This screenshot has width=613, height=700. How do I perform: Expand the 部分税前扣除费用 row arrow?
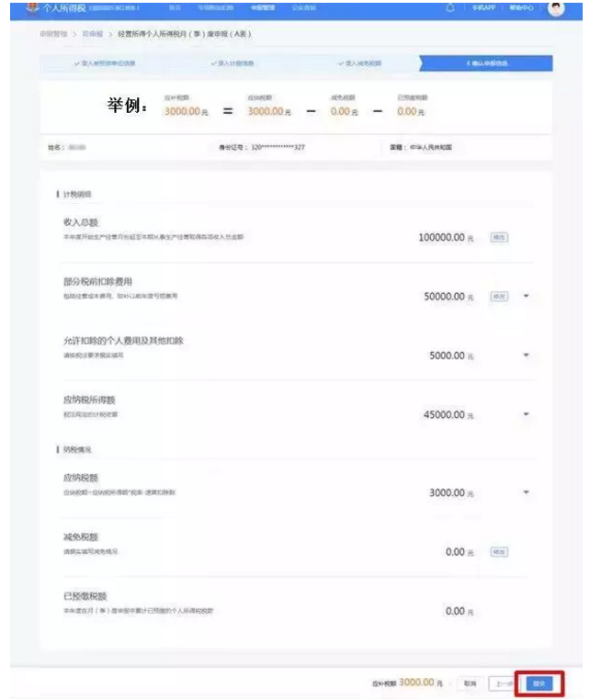526,296
